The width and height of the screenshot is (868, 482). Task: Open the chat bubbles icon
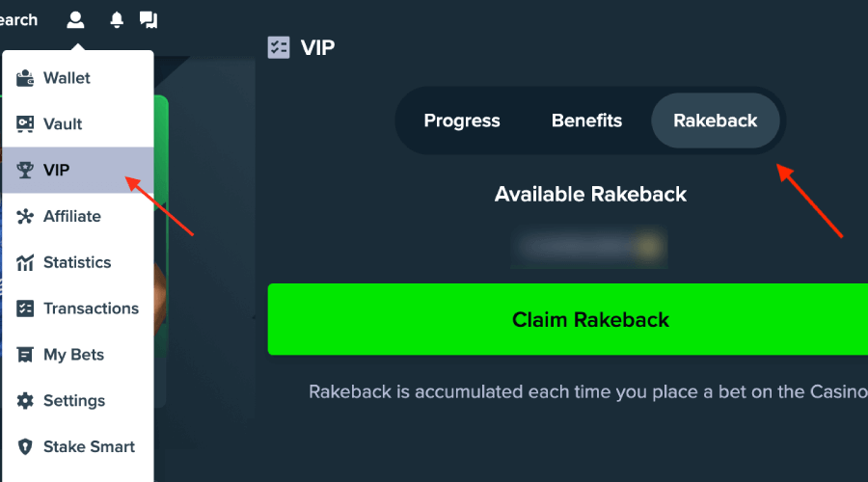click(x=149, y=19)
